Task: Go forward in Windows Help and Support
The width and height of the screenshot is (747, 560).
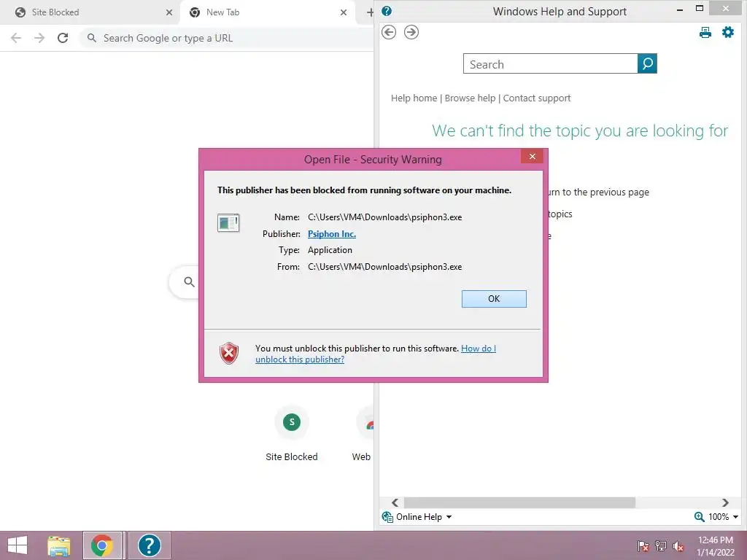Action: (411, 32)
